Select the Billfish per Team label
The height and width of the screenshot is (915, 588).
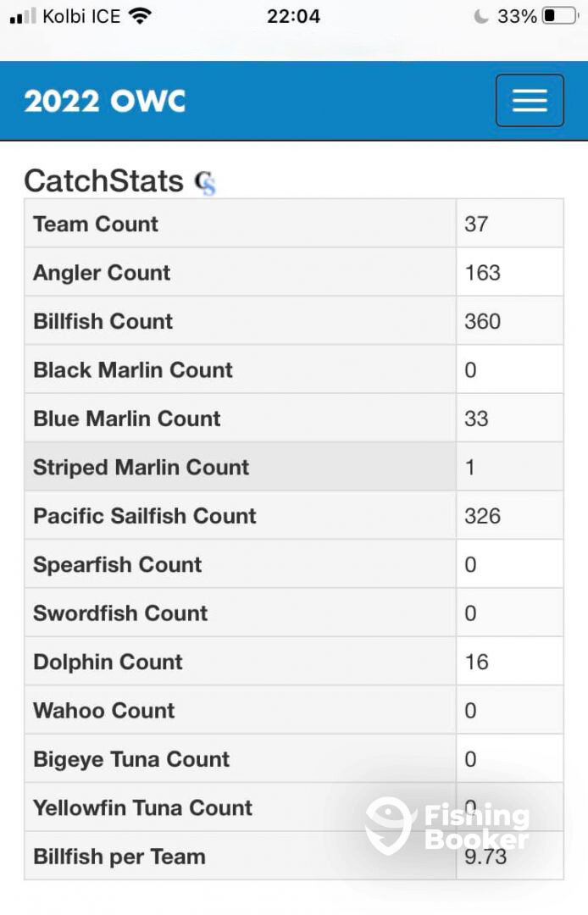(119, 857)
